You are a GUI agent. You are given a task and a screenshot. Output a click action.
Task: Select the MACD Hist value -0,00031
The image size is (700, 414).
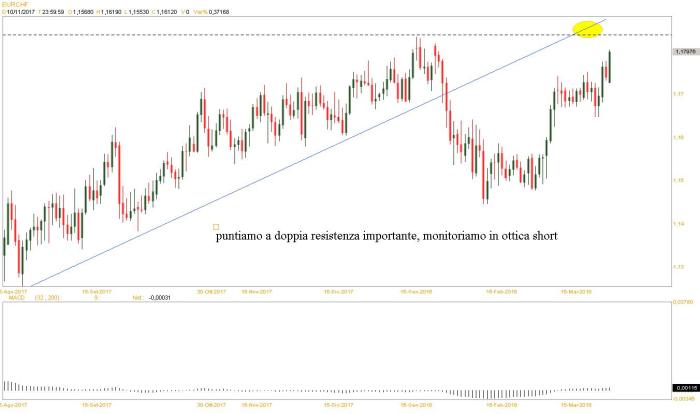159,297
